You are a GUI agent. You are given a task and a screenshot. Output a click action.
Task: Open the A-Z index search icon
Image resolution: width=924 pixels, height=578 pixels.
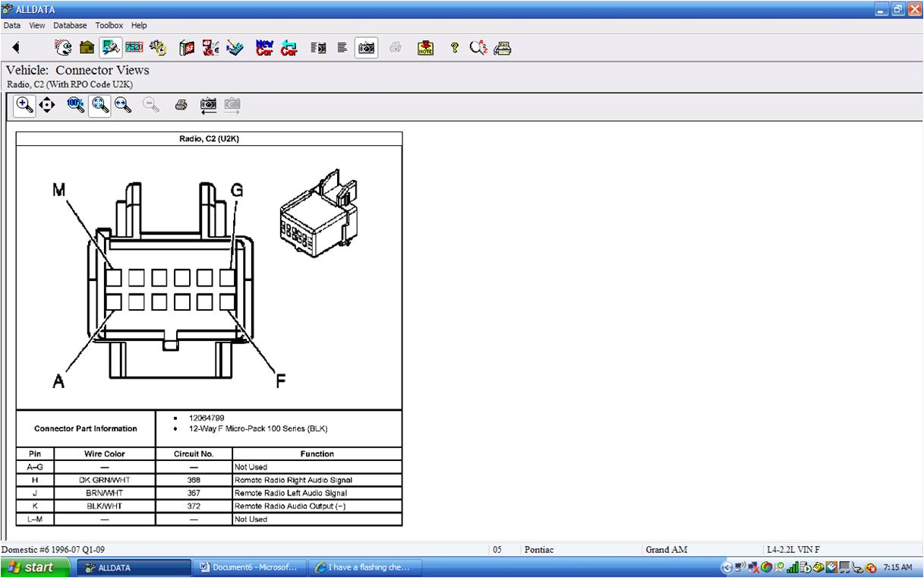pos(477,47)
